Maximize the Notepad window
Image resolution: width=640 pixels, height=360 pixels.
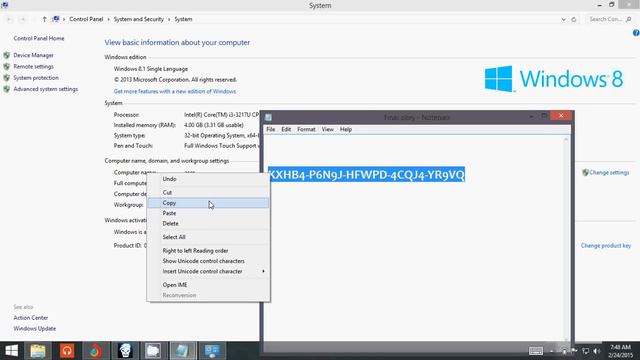[544, 116]
